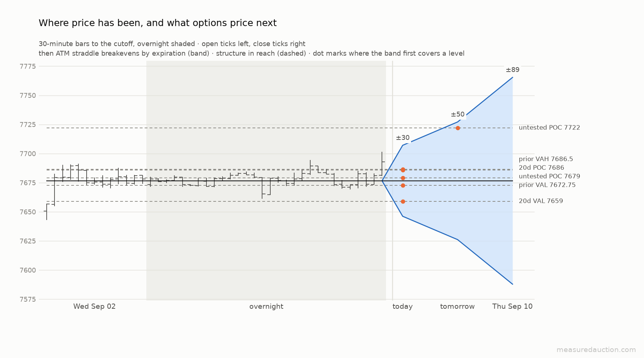
Task: Select the 'untested POC 7679' label
Action: pos(549,176)
